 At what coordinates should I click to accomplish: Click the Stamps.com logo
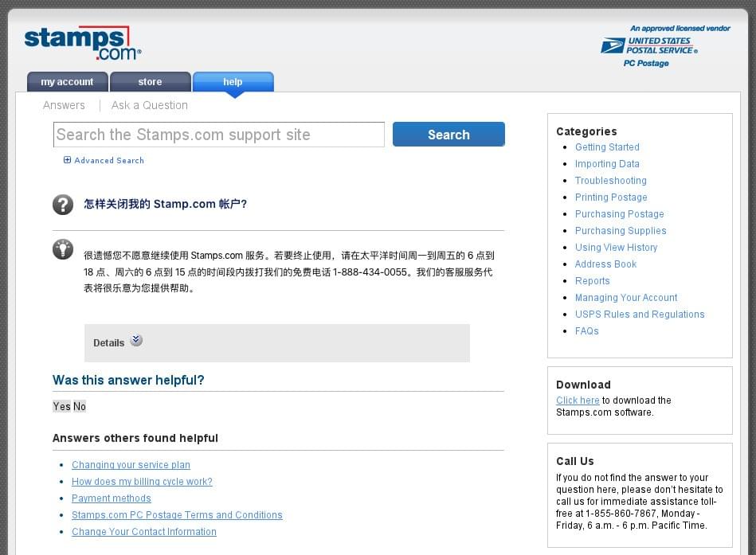pos(83,43)
